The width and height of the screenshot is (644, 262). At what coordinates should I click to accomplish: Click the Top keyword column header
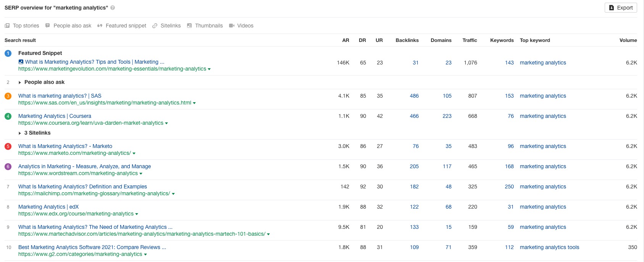tap(535, 40)
